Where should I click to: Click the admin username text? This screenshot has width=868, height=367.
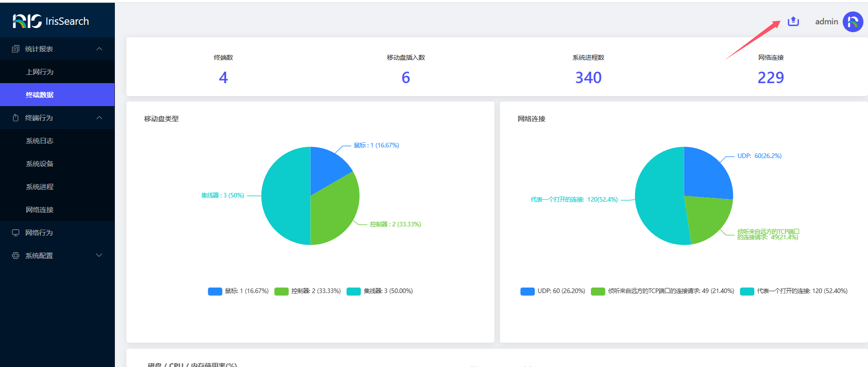[x=826, y=22]
